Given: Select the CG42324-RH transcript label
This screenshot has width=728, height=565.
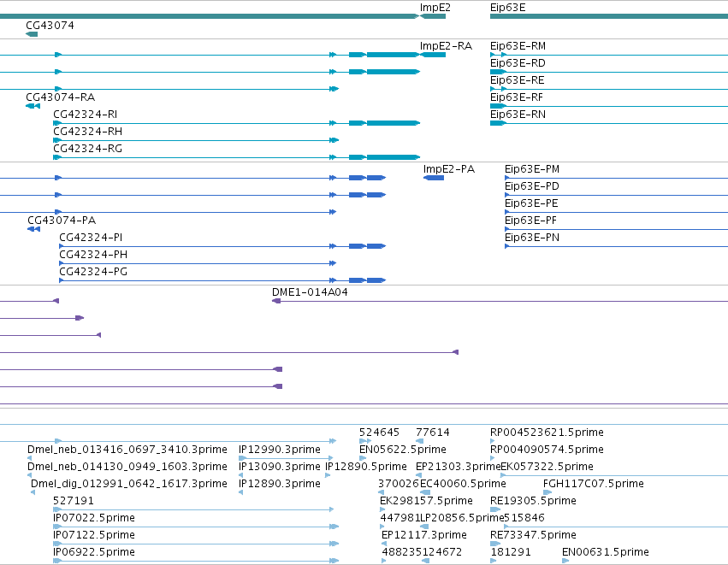Looking at the screenshot, I should coord(88,132).
